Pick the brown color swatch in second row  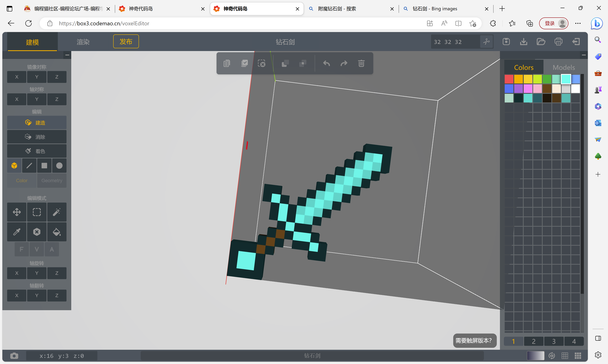pyautogui.click(x=547, y=89)
